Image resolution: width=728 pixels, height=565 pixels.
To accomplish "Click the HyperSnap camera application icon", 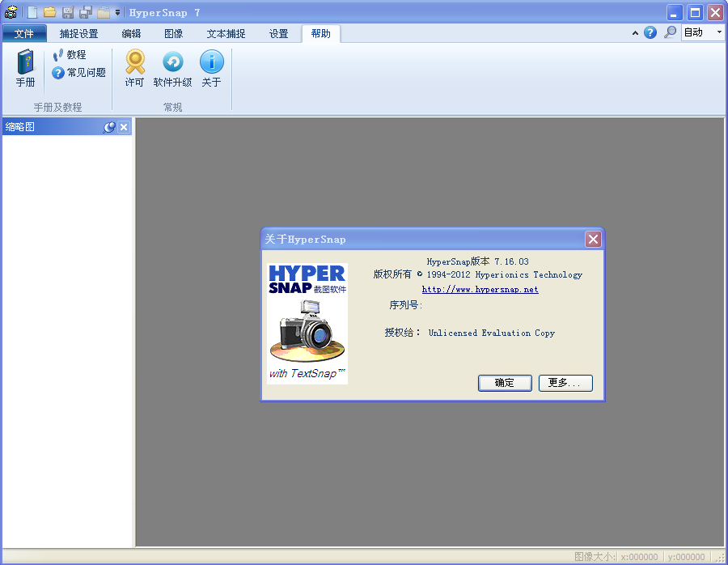I will tap(11, 12).
